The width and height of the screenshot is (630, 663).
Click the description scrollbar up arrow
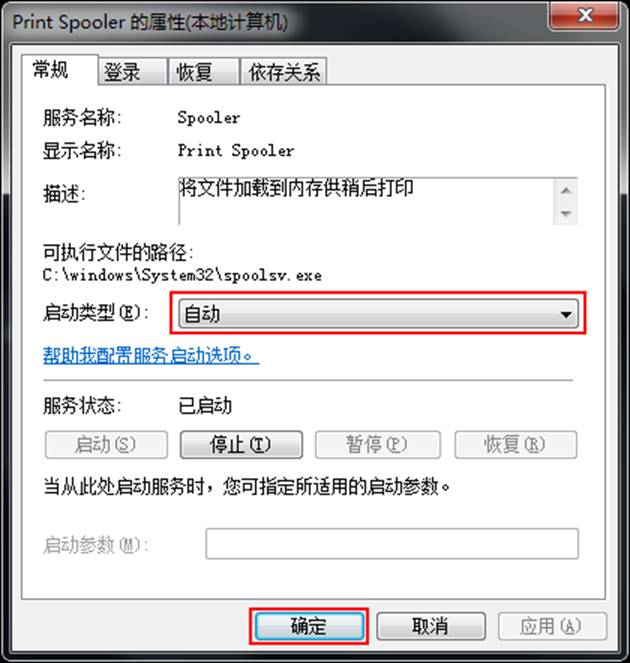tap(566, 191)
